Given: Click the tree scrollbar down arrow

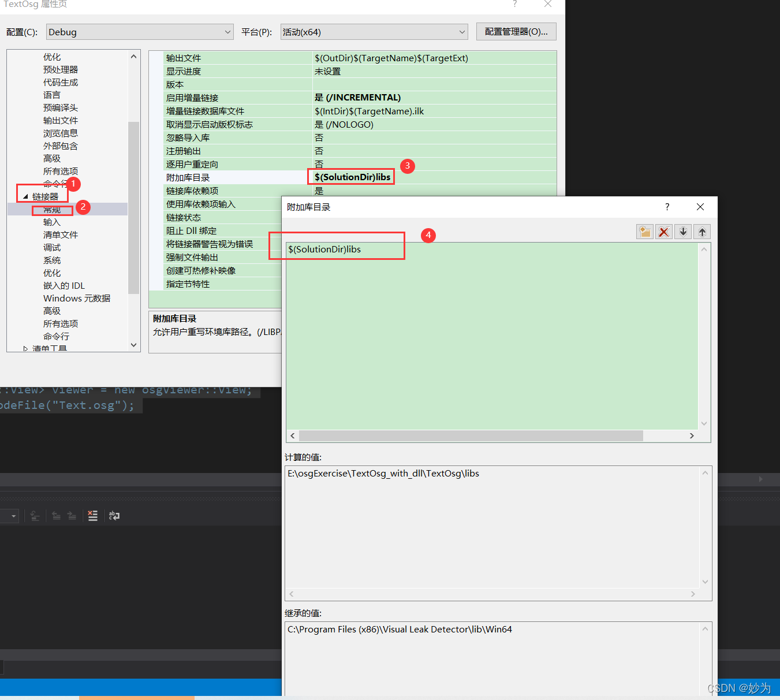Looking at the screenshot, I should point(134,345).
